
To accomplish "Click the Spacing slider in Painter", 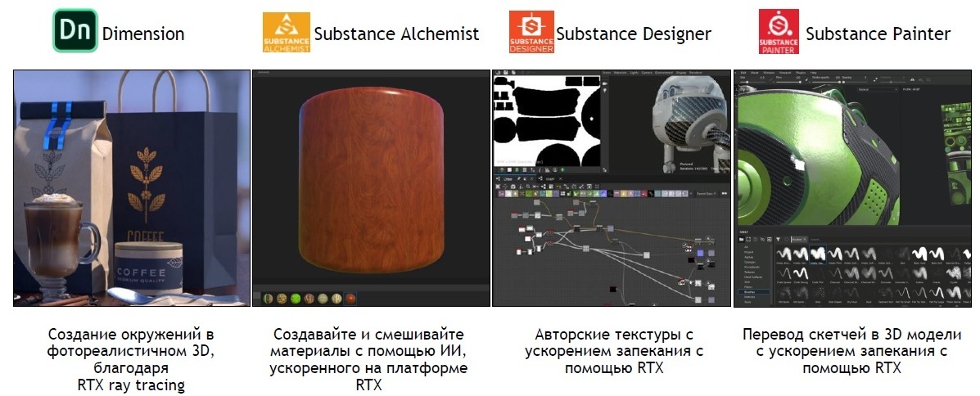I will 855,83.
